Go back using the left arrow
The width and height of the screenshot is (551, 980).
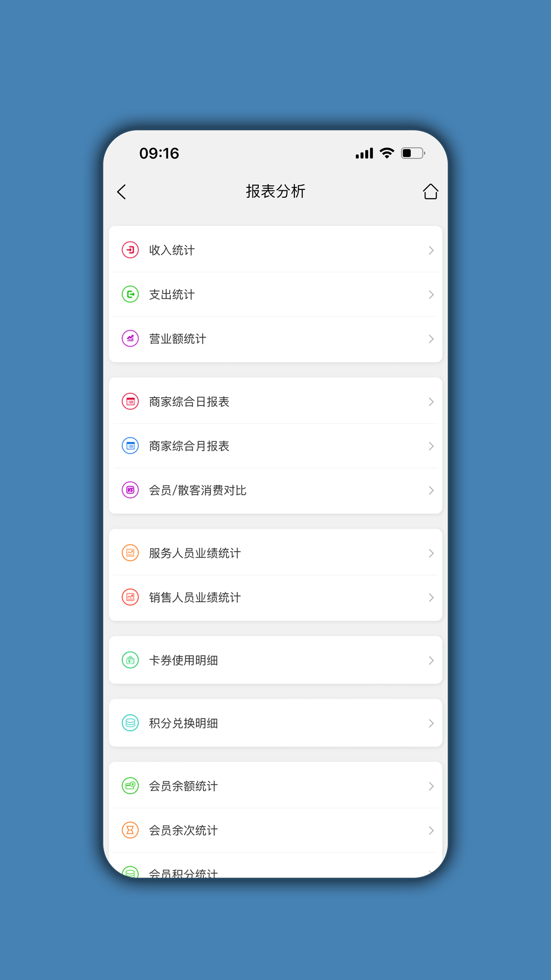coord(122,191)
